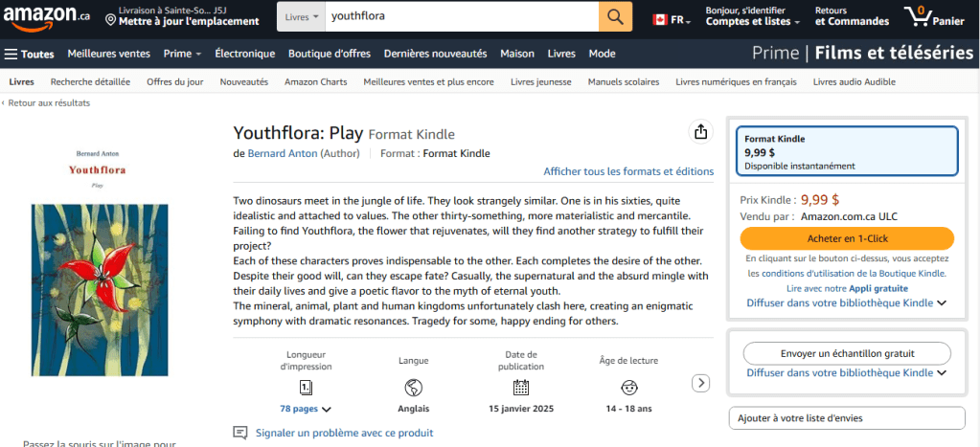Open the Prime navigation menu
This screenshot has height=447, width=980.
[x=182, y=54]
